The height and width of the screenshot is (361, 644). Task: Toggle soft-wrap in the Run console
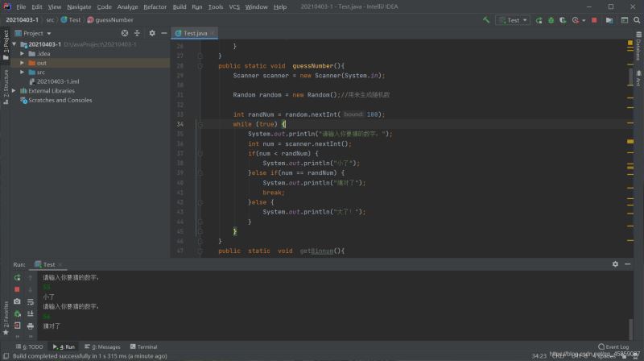pyautogui.click(x=31, y=301)
